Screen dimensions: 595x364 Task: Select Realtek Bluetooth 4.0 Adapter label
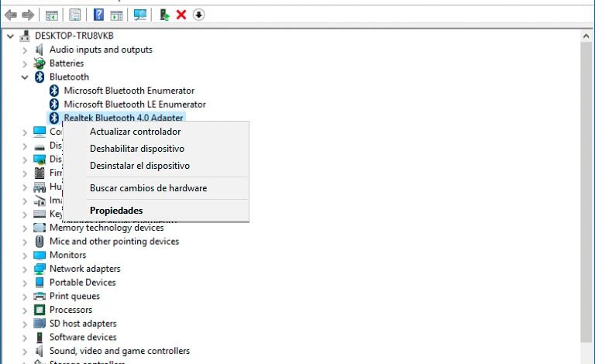click(123, 118)
